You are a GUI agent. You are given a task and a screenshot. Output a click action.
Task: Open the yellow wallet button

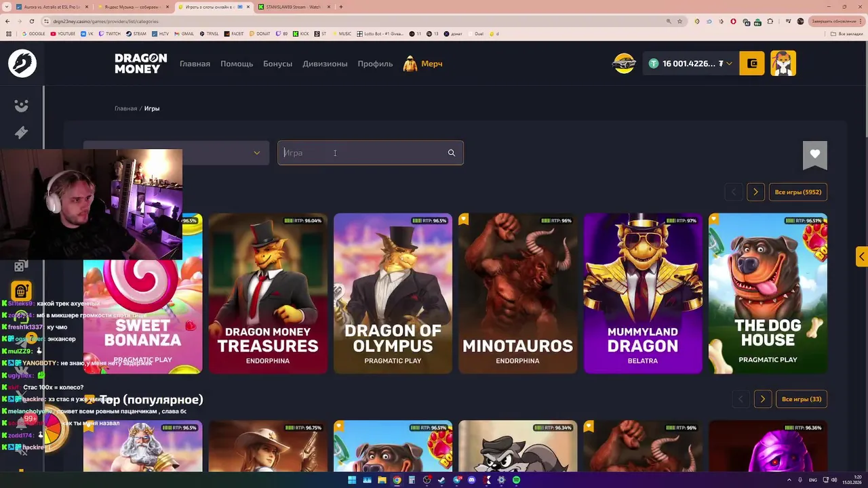point(752,63)
